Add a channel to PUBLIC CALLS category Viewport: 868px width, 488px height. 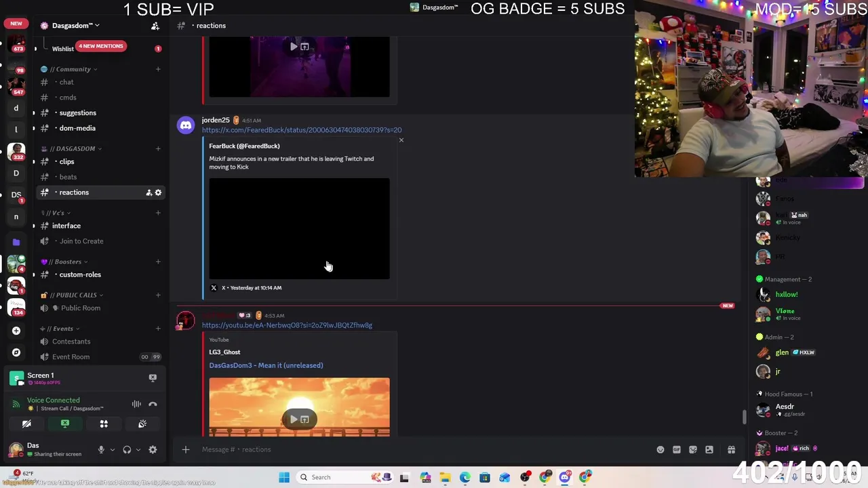tap(158, 295)
